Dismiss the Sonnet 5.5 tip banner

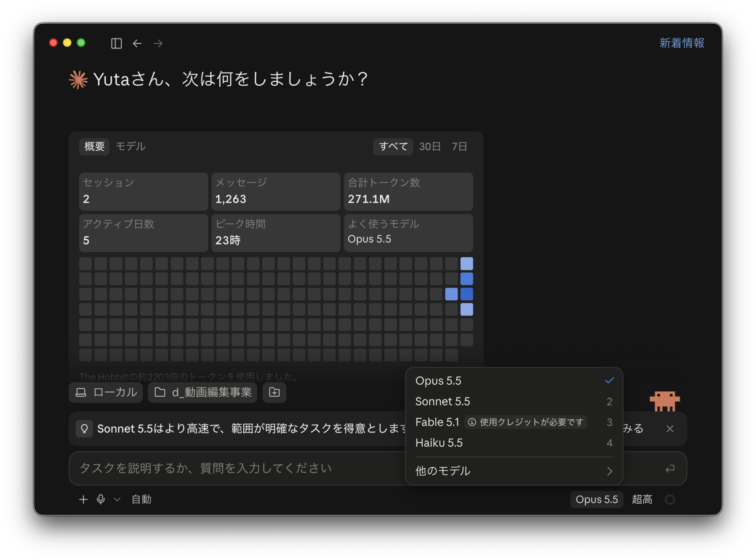coord(670,429)
